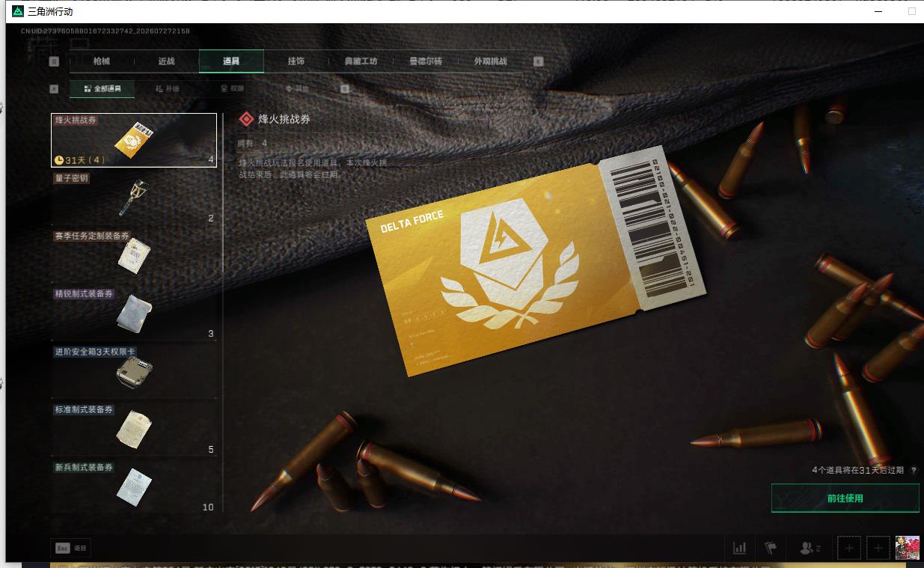
Task: Go to the 典藏工坊 tab
Action: (x=361, y=61)
